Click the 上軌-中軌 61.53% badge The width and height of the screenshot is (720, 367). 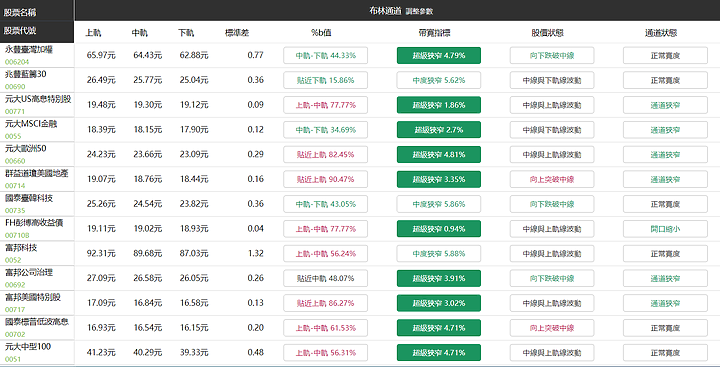click(326, 328)
